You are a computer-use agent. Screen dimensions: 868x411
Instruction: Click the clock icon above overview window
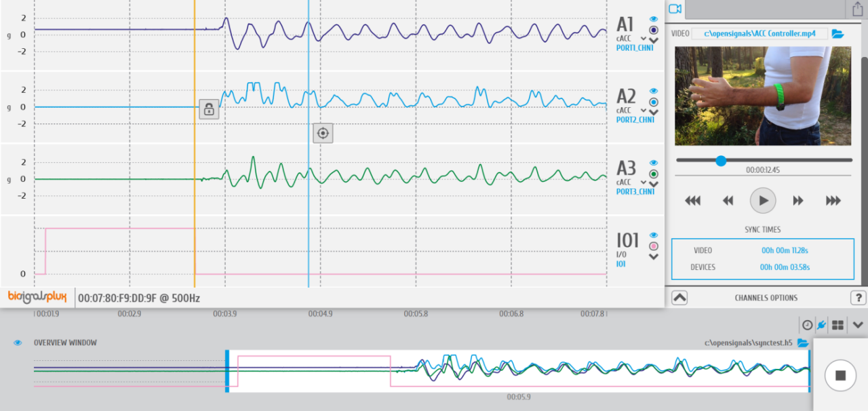point(807,326)
